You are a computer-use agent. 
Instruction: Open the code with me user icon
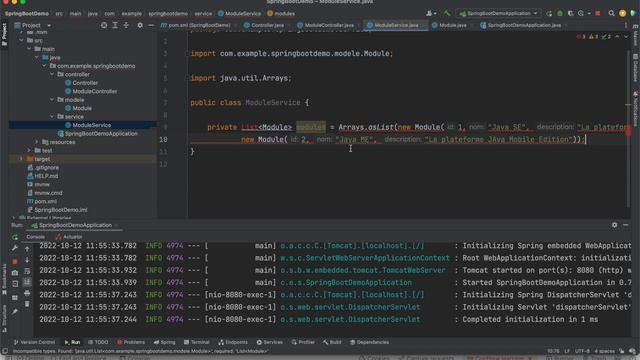[431, 13]
